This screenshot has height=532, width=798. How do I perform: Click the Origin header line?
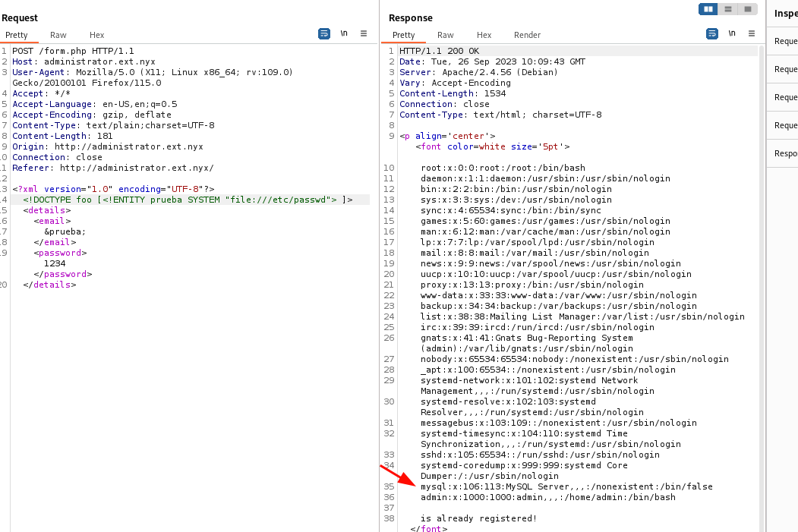click(x=108, y=146)
